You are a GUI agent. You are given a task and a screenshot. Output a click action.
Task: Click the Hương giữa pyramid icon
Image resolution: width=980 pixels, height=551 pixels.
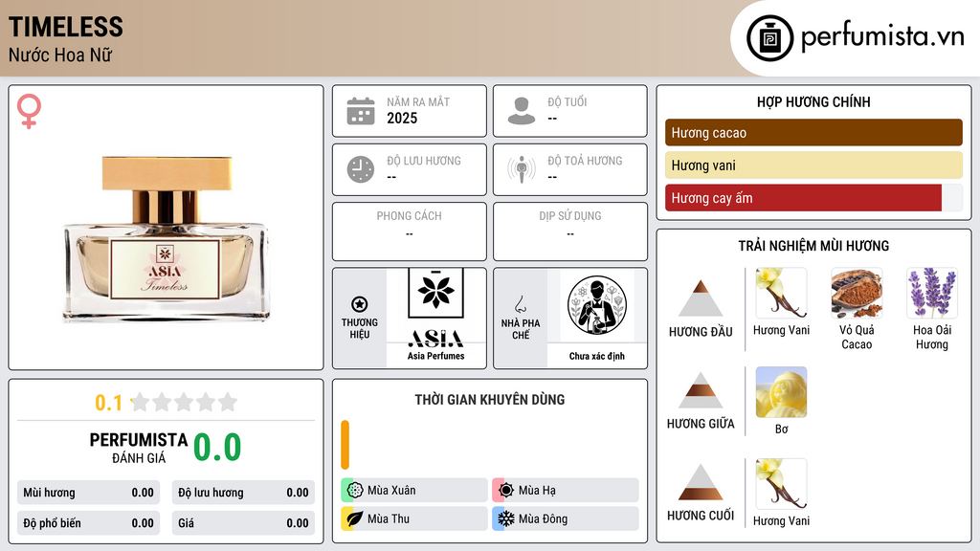click(701, 390)
